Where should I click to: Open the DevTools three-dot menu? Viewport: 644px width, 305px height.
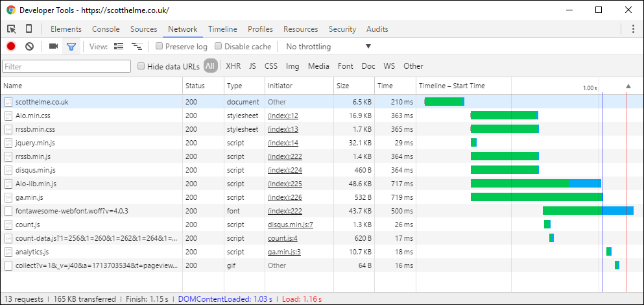[633, 29]
